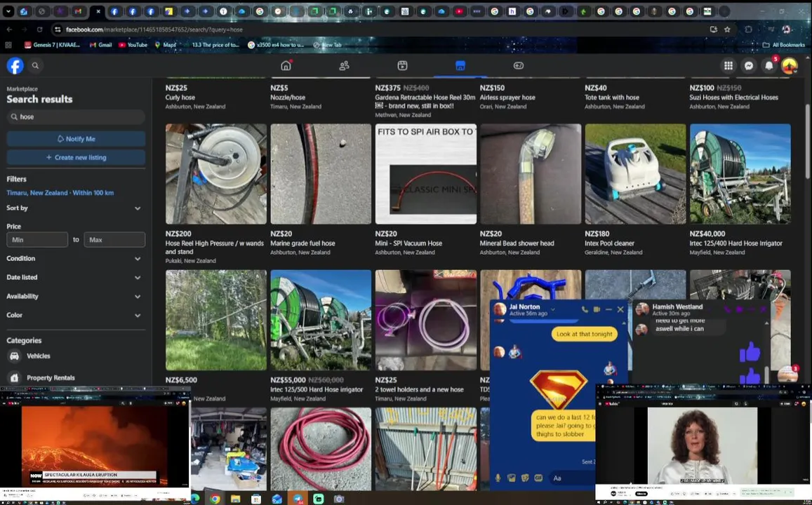Open Hose Reel High Pressure listing photo

pyautogui.click(x=216, y=174)
